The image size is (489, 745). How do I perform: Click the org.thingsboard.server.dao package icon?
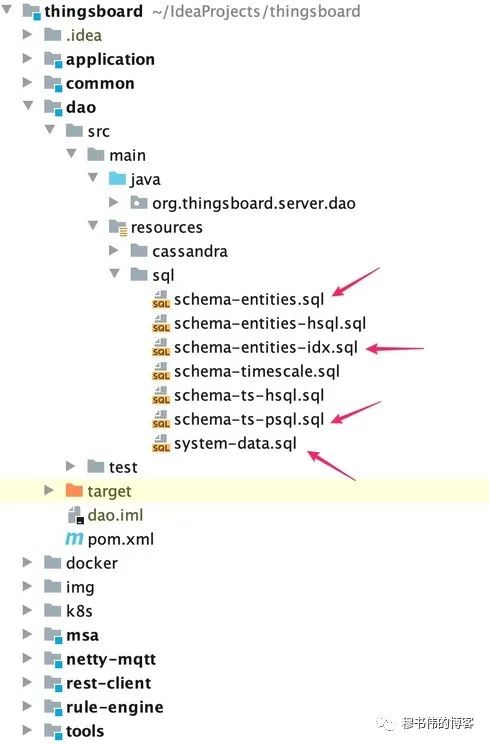click(x=138, y=203)
